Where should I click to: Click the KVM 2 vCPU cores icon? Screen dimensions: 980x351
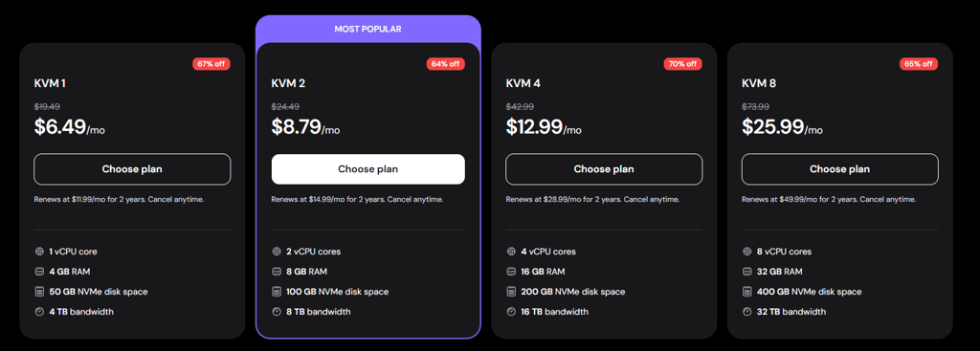(x=277, y=252)
